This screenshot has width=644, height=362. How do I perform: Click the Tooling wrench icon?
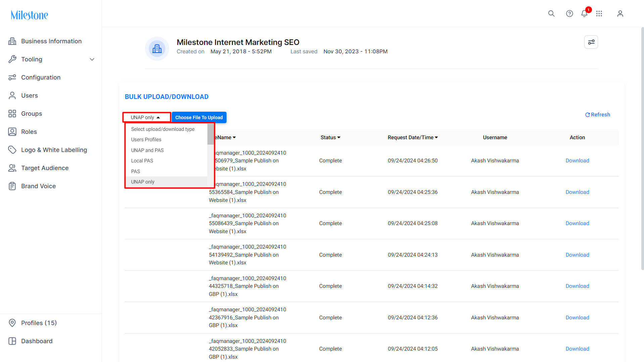12,59
